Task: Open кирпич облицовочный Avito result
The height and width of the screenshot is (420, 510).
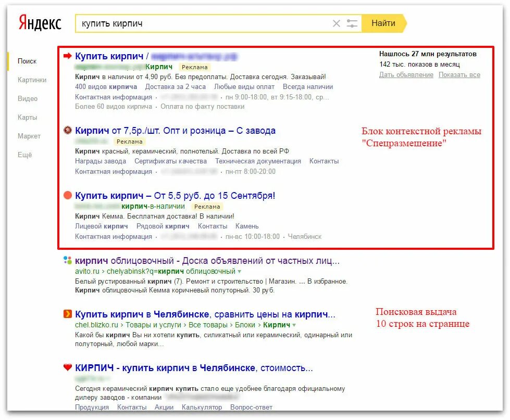Action: pyautogui.click(x=207, y=261)
